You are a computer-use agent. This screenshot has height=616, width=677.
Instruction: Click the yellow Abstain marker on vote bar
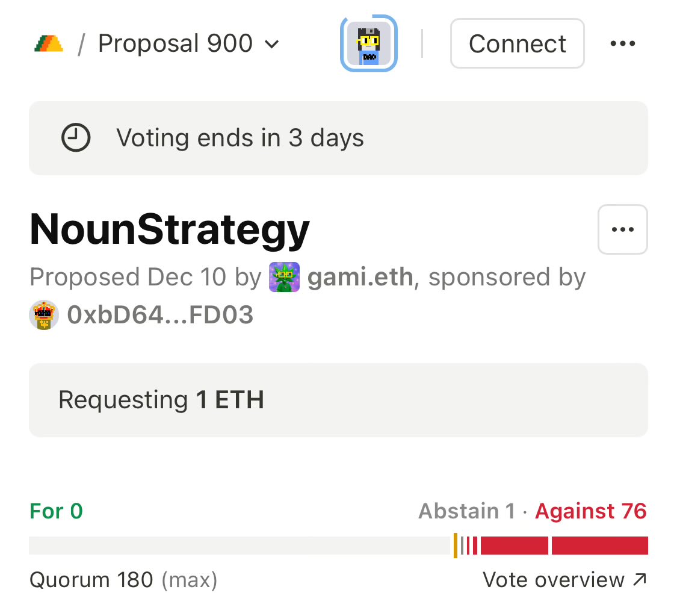tap(456, 546)
